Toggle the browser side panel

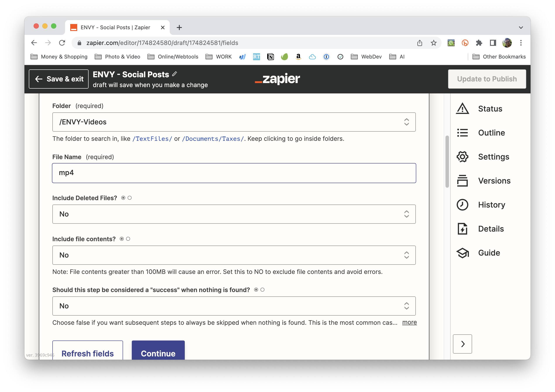(x=493, y=43)
